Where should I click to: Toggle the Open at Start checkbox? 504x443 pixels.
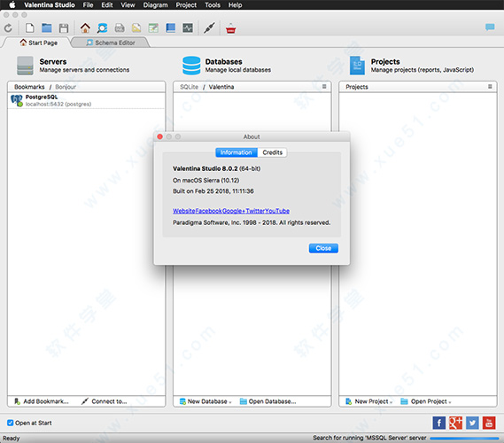[x=11, y=423]
